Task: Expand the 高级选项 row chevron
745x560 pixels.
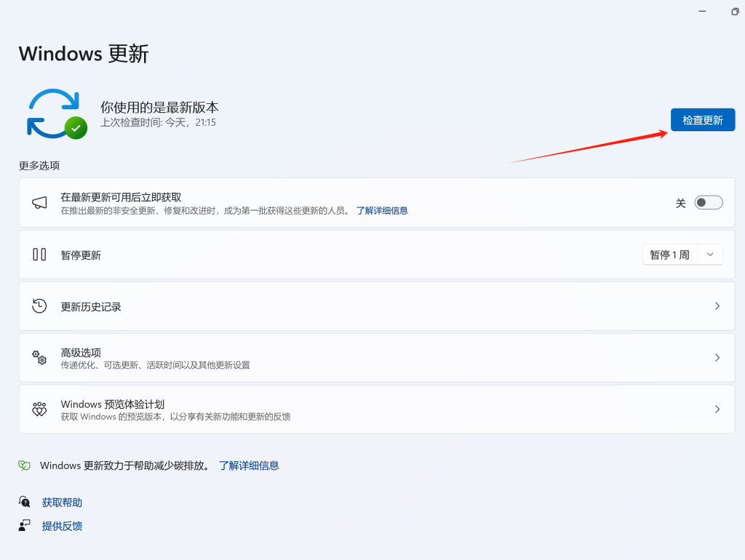Action: coord(717,357)
